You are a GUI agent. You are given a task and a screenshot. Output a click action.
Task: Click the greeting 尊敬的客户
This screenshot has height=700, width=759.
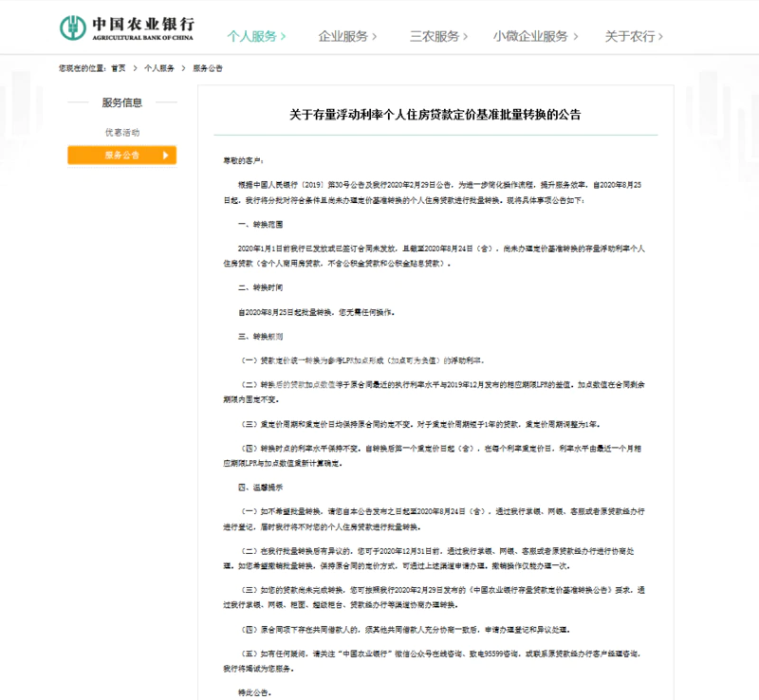(244, 160)
